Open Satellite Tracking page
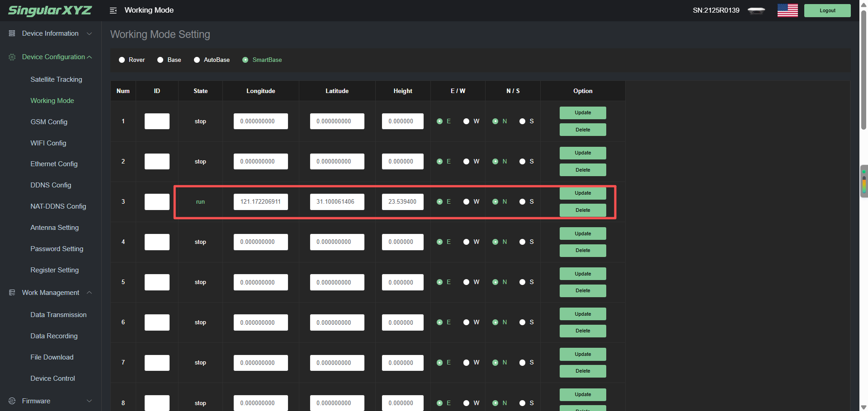This screenshot has height=411, width=868. point(56,79)
